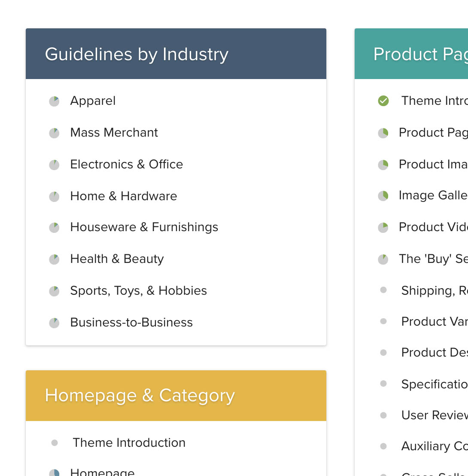Image resolution: width=468 pixels, height=476 pixels.
Task: Open the Sports, Toys, & Hobbies link
Action: pyautogui.click(x=138, y=291)
